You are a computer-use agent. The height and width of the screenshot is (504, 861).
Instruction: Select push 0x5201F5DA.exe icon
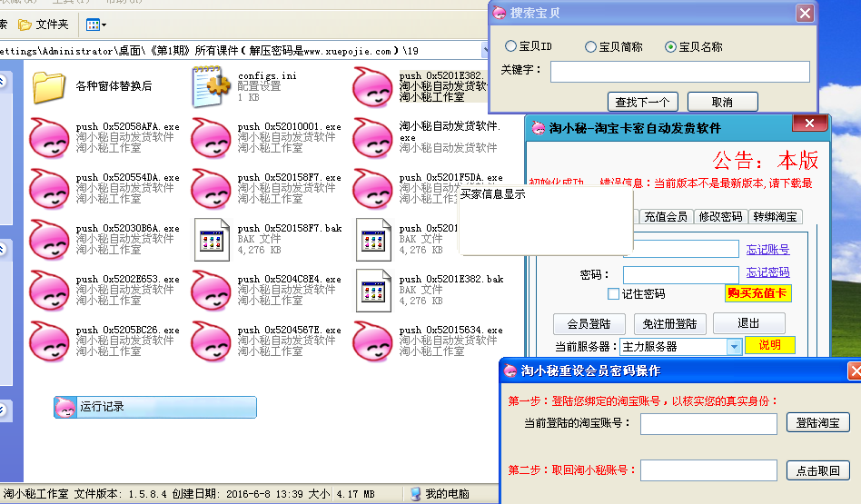click(372, 189)
